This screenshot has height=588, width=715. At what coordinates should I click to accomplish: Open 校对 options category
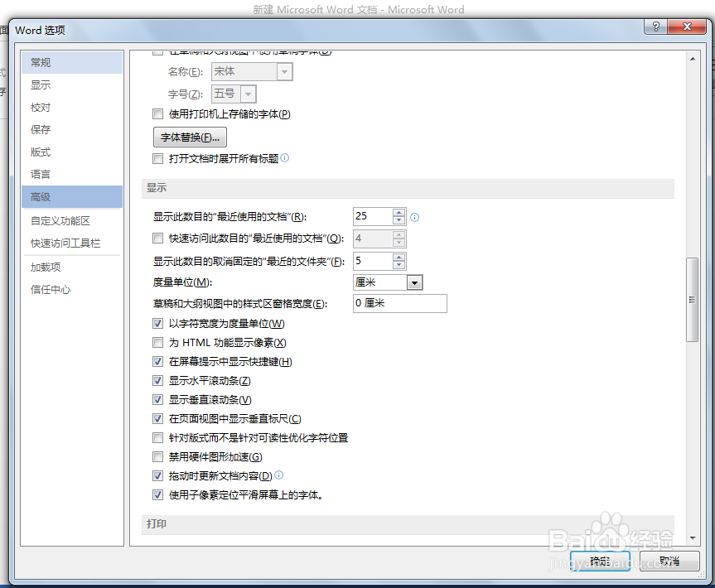click(72, 108)
